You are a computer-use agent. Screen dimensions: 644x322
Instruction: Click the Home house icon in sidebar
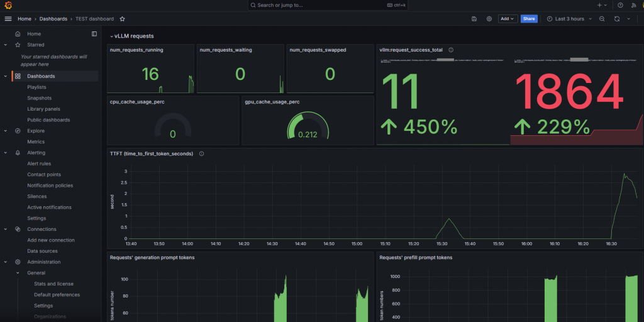coord(17,34)
